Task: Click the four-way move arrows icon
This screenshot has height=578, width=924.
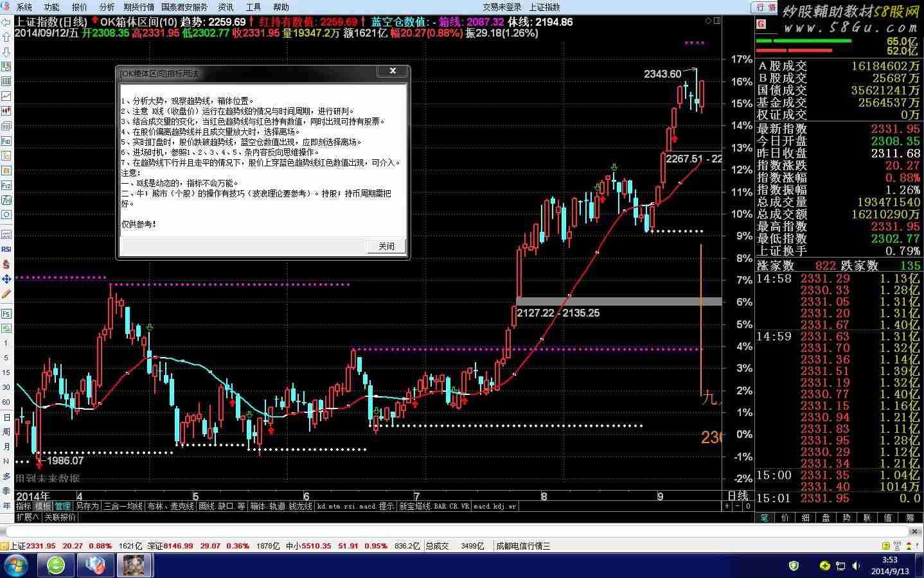Action: 6,279
